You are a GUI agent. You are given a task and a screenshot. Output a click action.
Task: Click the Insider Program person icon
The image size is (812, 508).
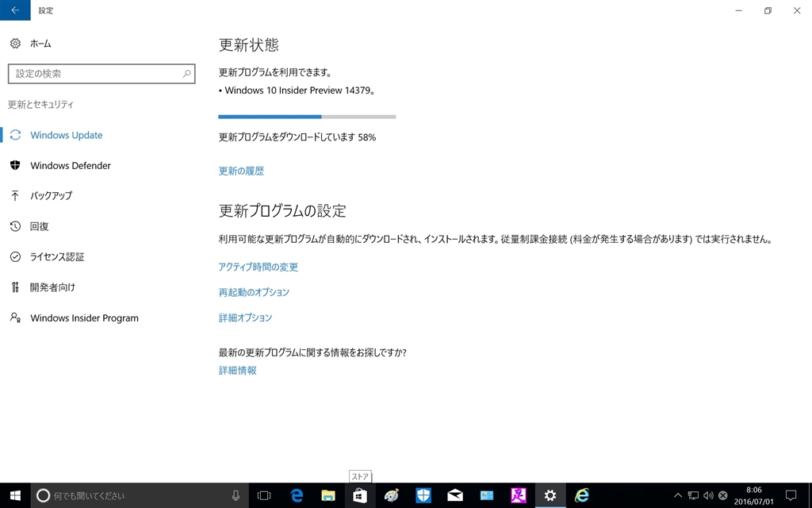[16, 317]
